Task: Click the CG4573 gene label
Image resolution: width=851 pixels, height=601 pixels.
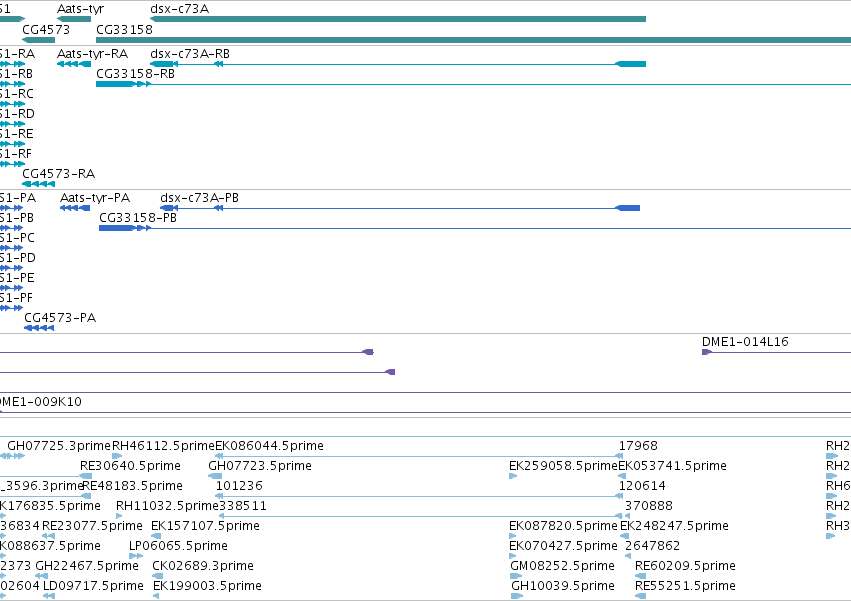Action: [46, 29]
